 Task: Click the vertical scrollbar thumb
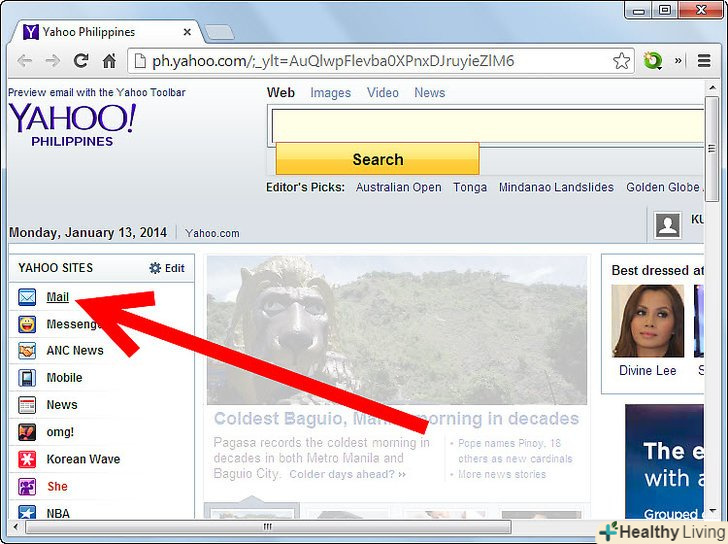(712, 149)
